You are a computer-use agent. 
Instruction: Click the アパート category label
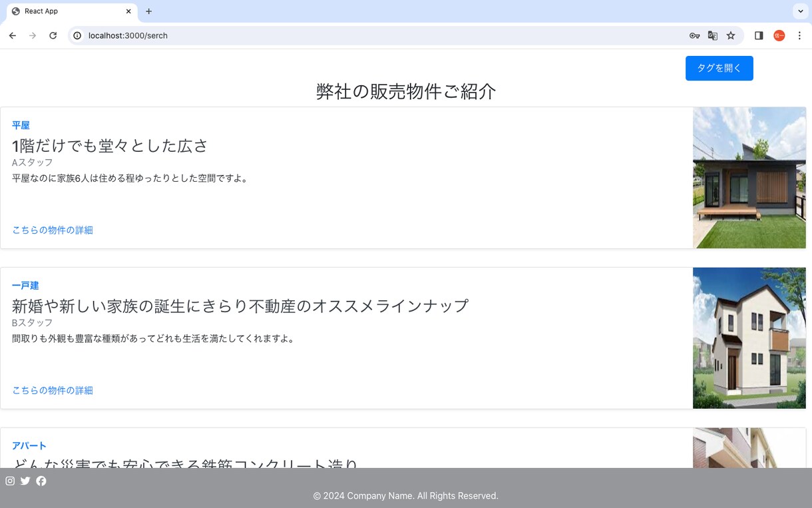click(x=29, y=446)
